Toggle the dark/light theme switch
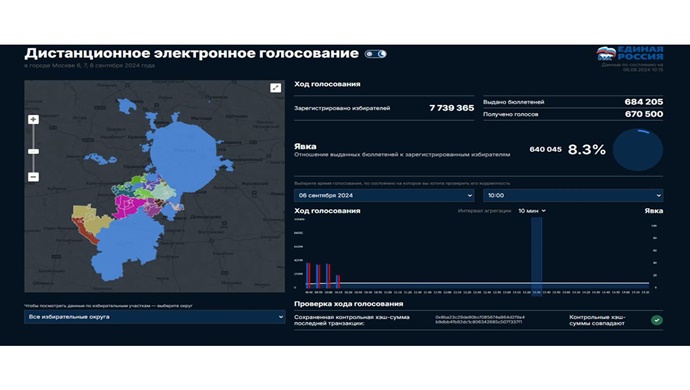Viewport: 690px width, 390px height. pyautogui.click(x=375, y=54)
